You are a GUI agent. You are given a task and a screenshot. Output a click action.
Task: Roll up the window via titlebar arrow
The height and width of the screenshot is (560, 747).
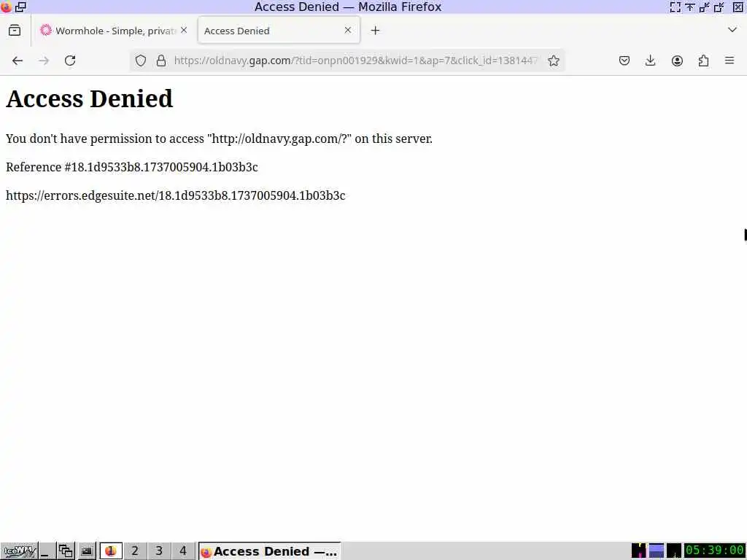point(690,7)
